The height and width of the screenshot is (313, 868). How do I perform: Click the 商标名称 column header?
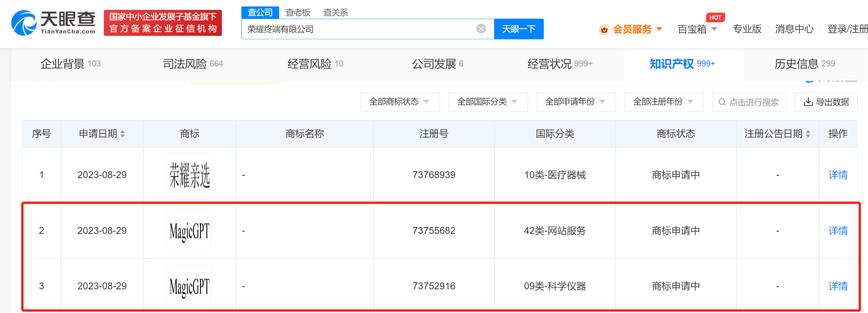click(x=305, y=134)
